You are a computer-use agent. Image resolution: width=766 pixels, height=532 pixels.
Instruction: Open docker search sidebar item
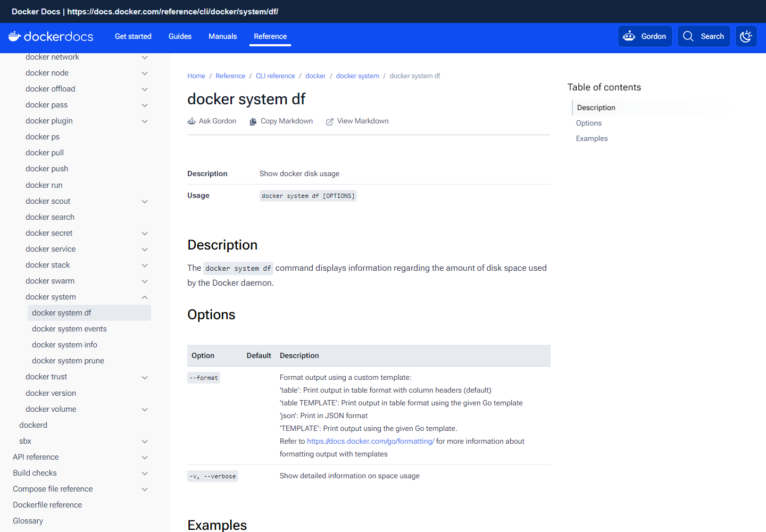(50, 217)
